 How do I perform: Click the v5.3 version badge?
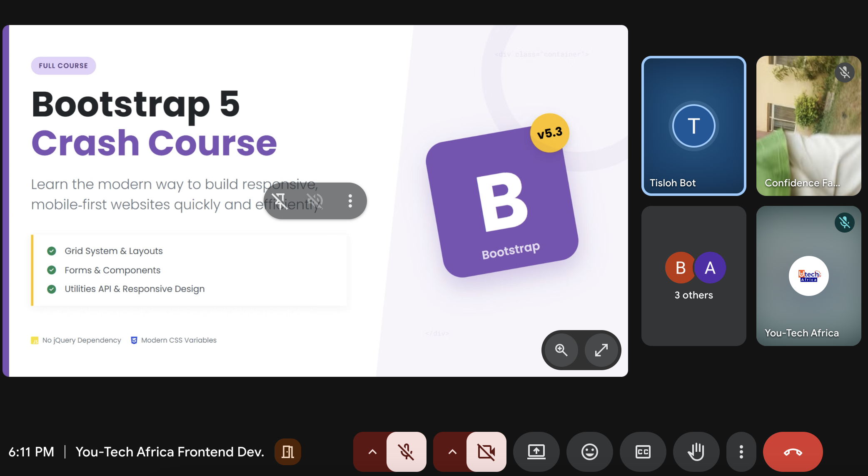pos(550,133)
